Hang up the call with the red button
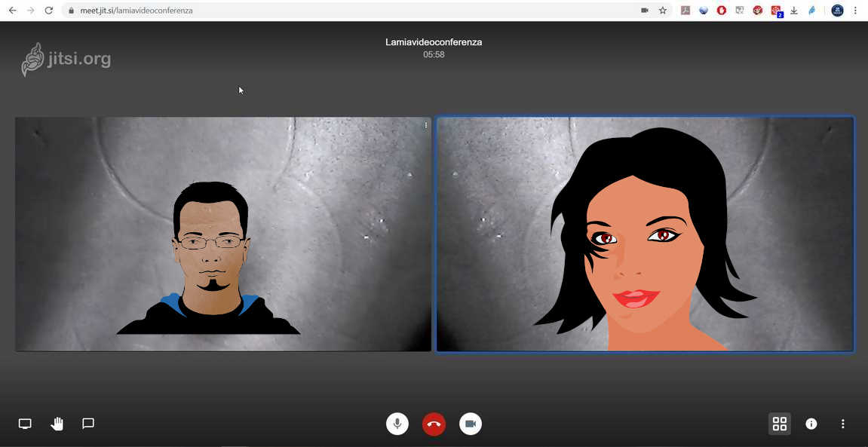The image size is (868, 447). [x=434, y=424]
